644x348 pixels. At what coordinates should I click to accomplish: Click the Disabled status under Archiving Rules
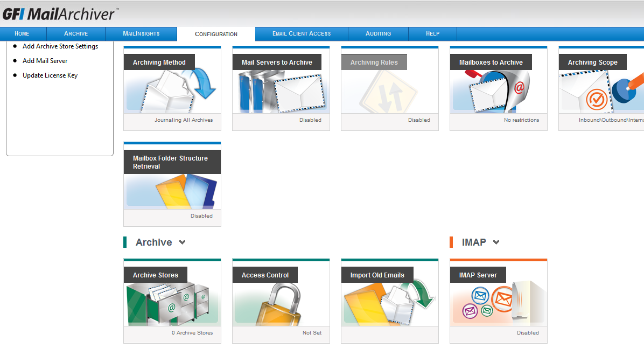[x=419, y=120]
